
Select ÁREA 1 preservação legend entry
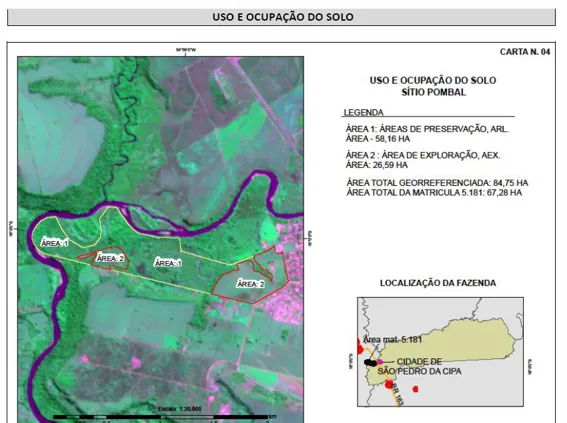(427, 134)
